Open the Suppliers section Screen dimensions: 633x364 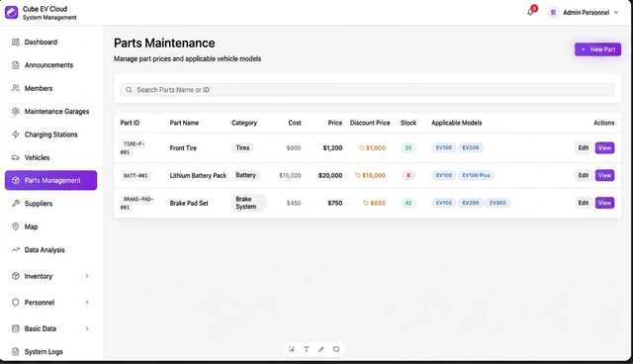[50, 204]
